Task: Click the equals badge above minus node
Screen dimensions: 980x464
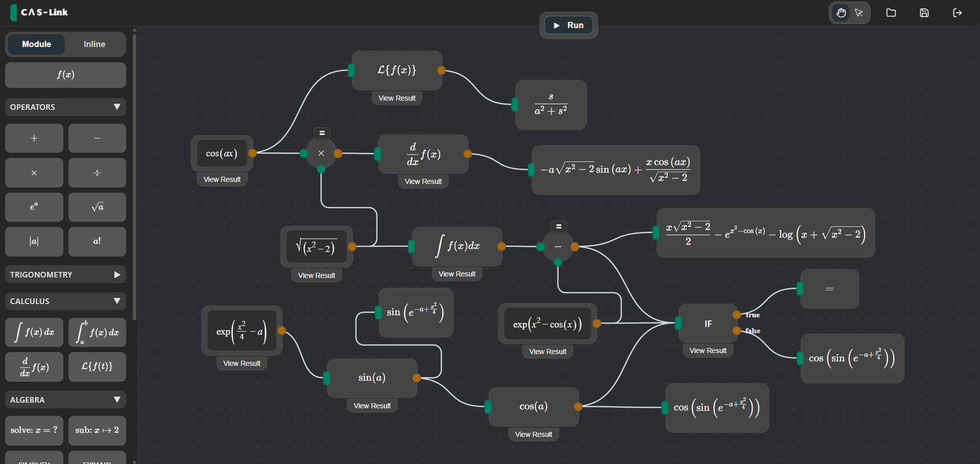Action: pyautogui.click(x=559, y=226)
